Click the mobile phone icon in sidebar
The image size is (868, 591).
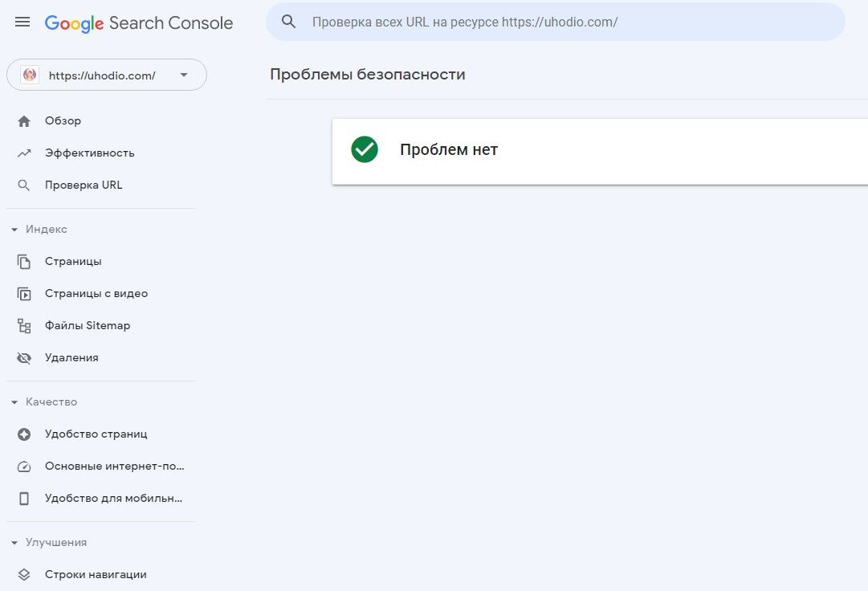pyautogui.click(x=24, y=499)
